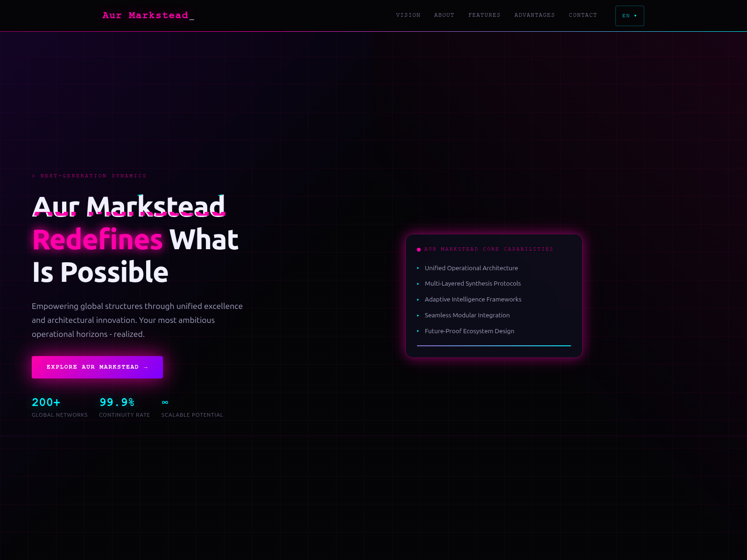Open the Features nav item
Image resolution: width=747 pixels, height=560 pixels.
click(x=484, y=15)
